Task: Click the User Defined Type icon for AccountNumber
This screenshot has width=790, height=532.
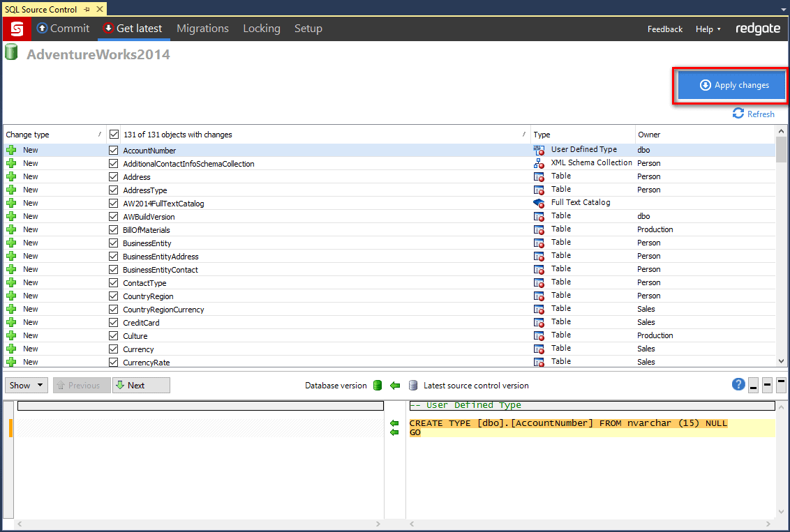Action: pyautogui.click(x=539, y=150)
